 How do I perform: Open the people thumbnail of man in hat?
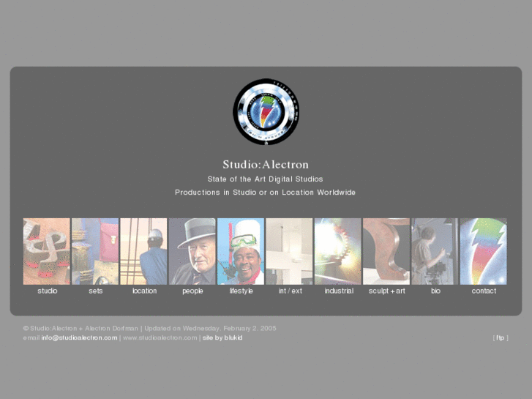(x=192, y=251)
